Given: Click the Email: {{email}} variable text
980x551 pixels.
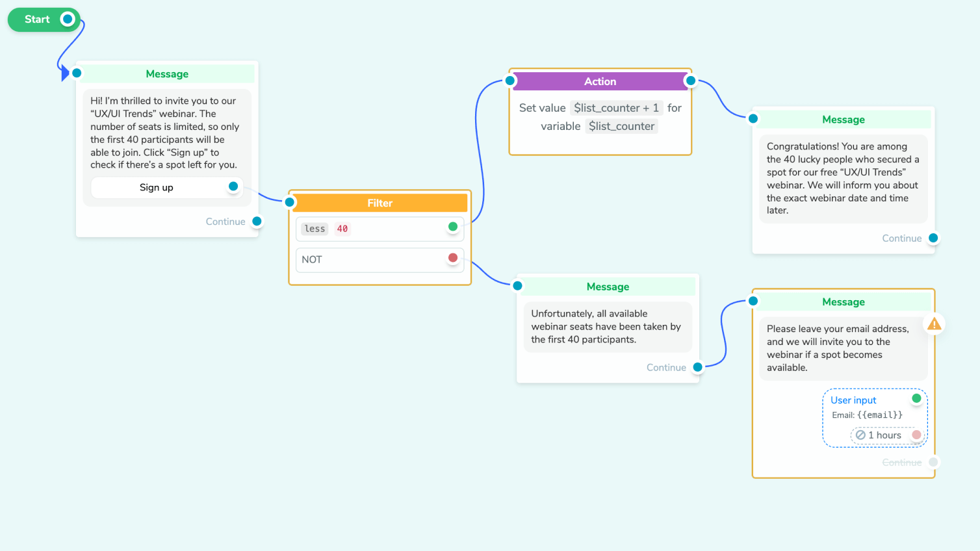Looking at the screenshot, I should pyautogui.click(x=867, y=415).
